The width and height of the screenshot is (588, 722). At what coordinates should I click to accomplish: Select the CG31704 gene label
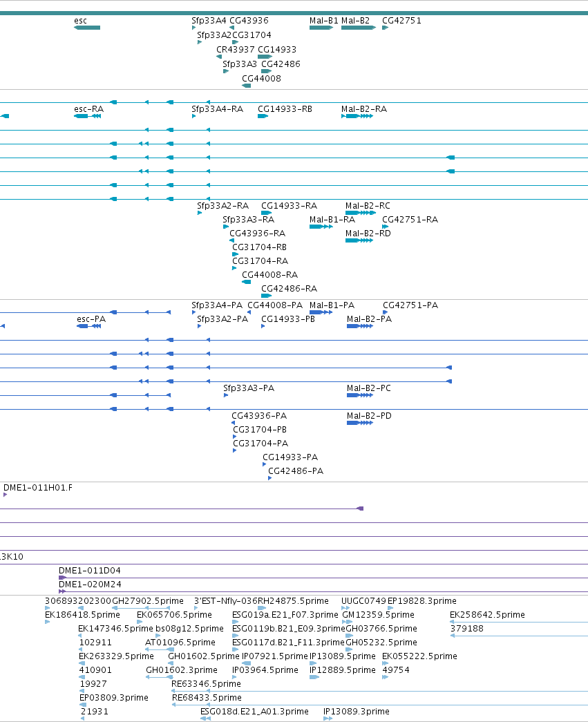252,35
